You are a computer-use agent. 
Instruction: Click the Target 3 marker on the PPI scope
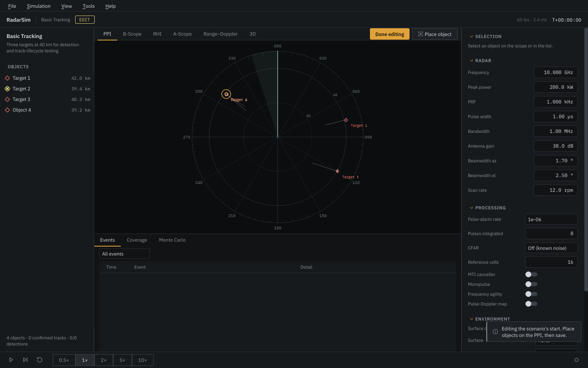point(337,171)
